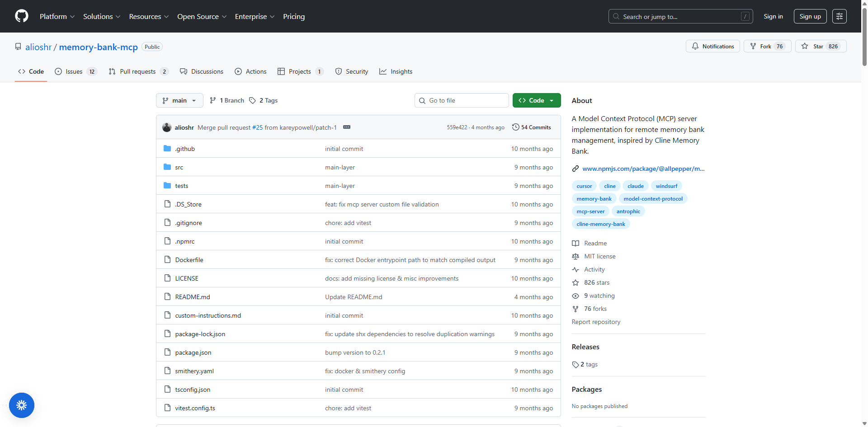Open the npmjs.com package link

pos(643,169)
